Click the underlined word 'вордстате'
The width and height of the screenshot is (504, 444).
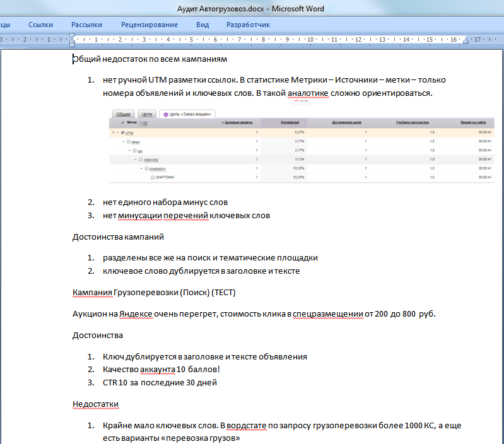247,426
